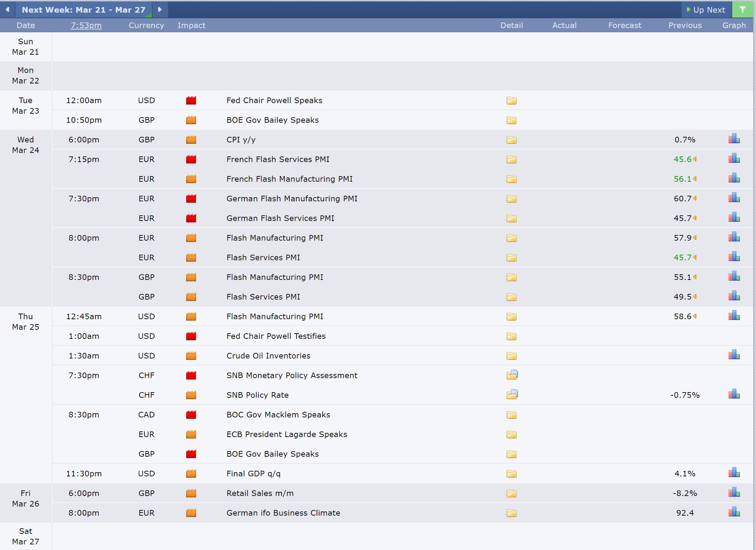Open detail folder for Fed Chair Powell Testifies

511,336
